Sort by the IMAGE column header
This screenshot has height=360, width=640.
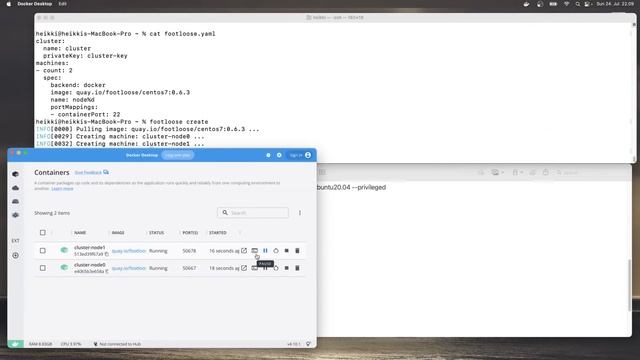(118, 233)
